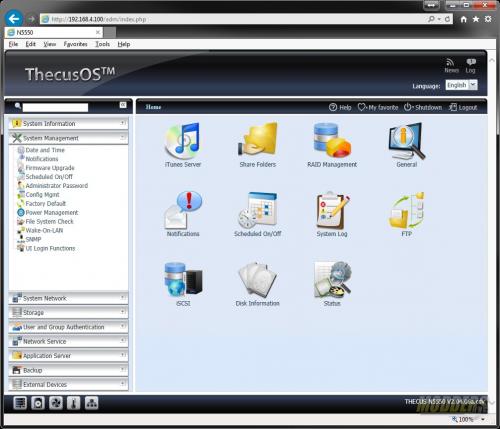Open the Favorites menu
The height and width of the screenshot is (429, 500).
coord(75,44)
